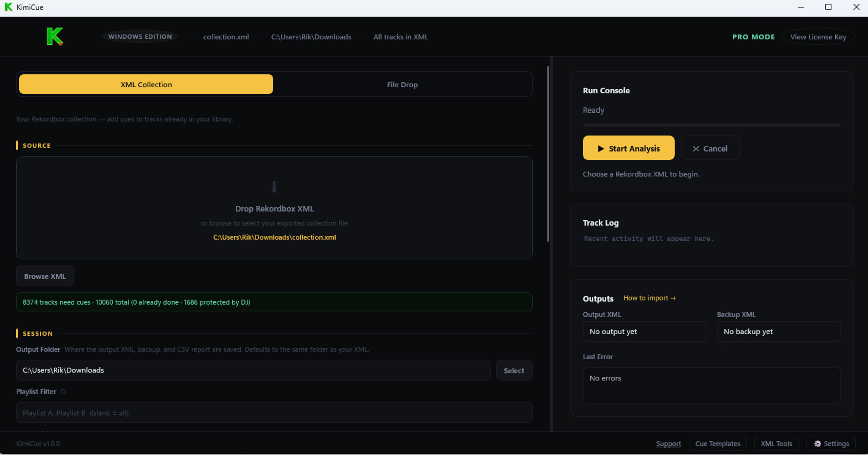Click the Playlist Filter input field
The width and height of the screenshot is (868, 455).
(274, 413)
